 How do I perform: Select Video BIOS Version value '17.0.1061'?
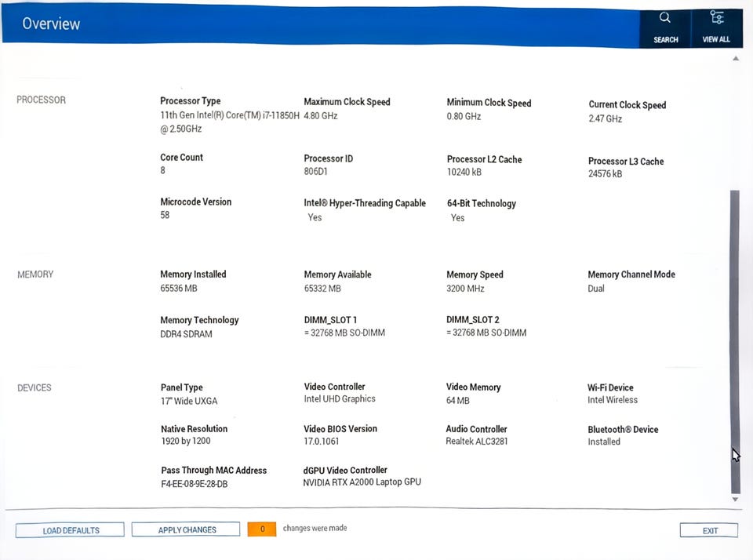coord(322,441)
